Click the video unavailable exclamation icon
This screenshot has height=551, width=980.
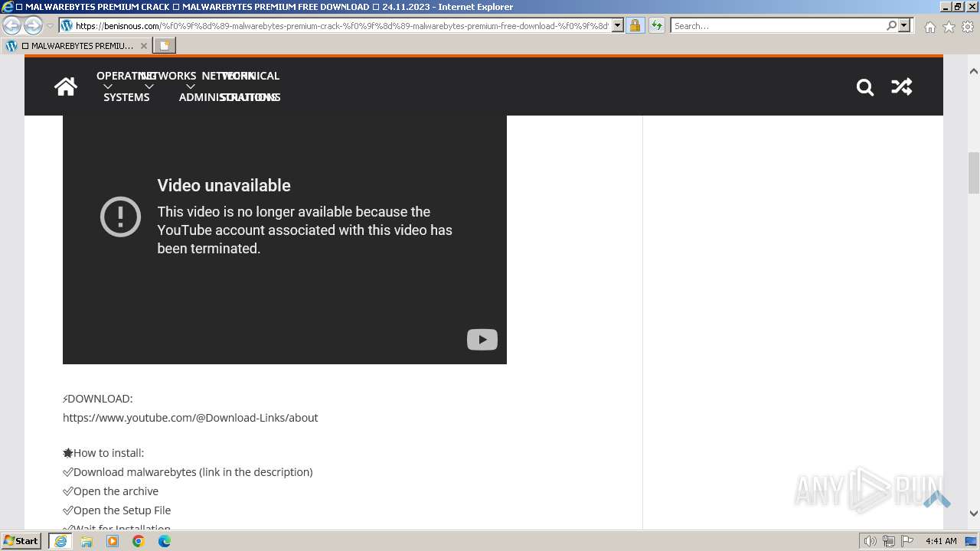coord(120,217)
